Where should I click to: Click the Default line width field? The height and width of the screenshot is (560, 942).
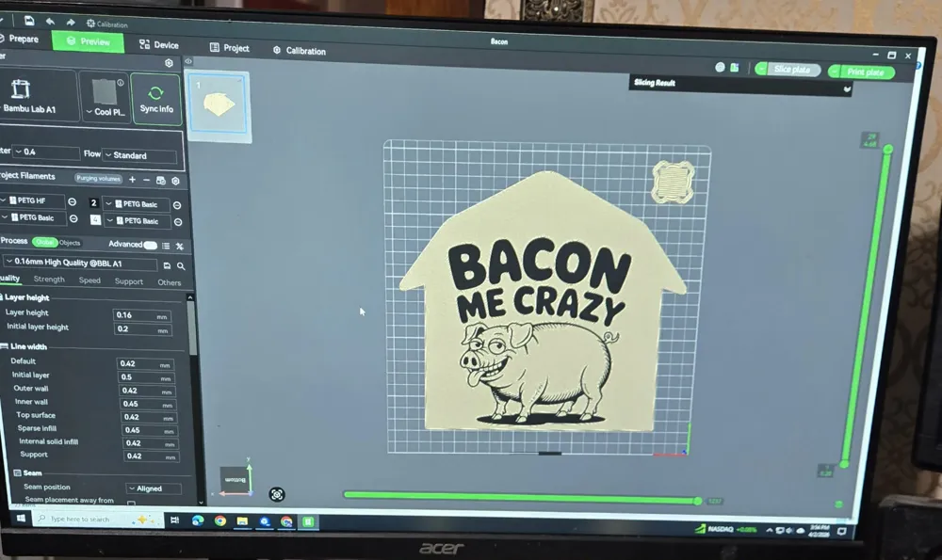(x=145, y=363)
